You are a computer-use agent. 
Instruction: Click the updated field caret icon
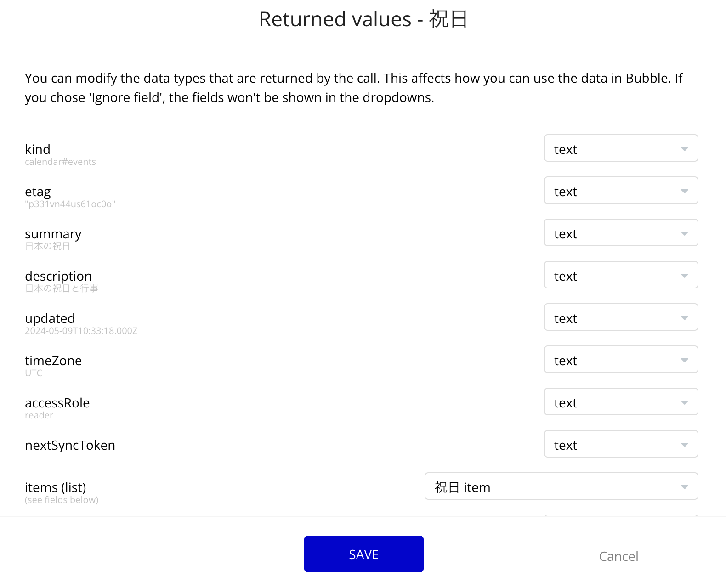click(684, 318)
